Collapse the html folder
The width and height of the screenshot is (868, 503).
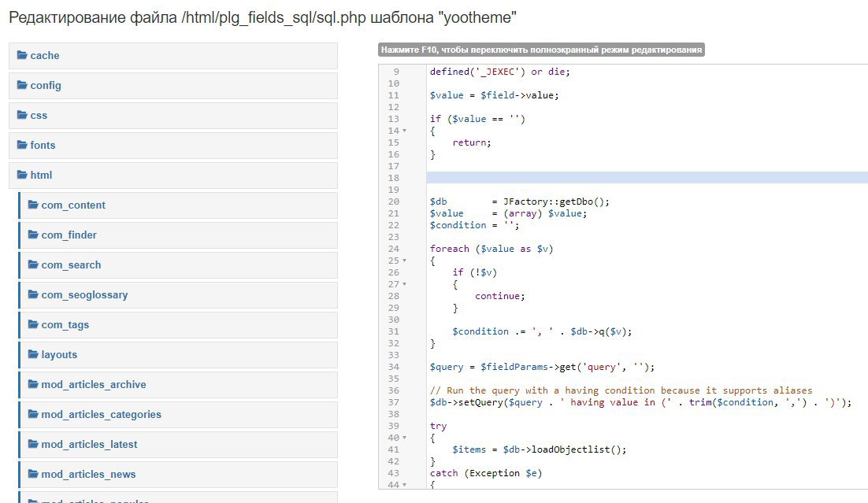click(x=173, y=175)
